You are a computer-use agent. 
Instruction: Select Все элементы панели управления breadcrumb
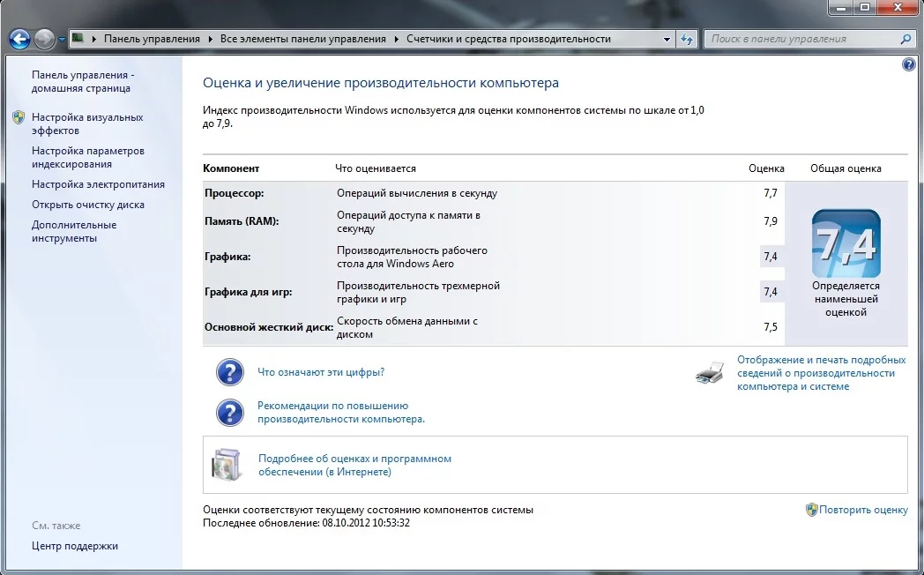pos(303,39)
